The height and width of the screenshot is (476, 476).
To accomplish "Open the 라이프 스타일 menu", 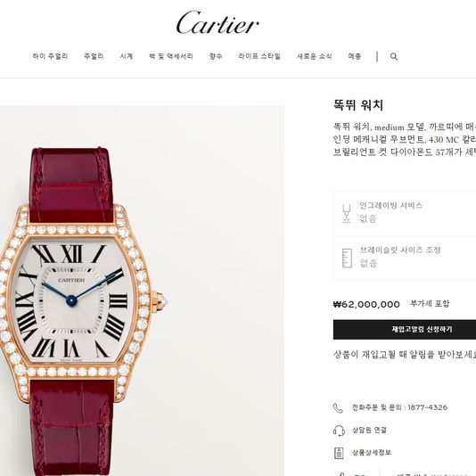I will click(x=259, y=56).
